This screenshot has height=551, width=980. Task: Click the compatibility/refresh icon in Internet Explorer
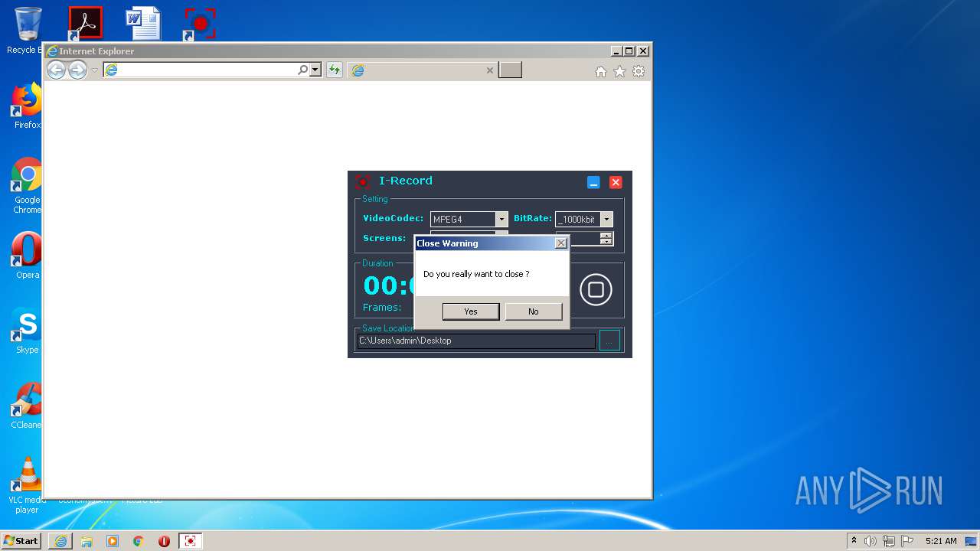[x=334, y=70]
